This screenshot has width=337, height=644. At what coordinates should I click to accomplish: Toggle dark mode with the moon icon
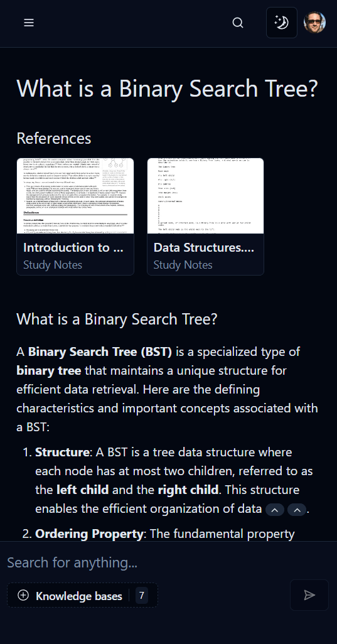pyautogui.click(x=282, y=23)
